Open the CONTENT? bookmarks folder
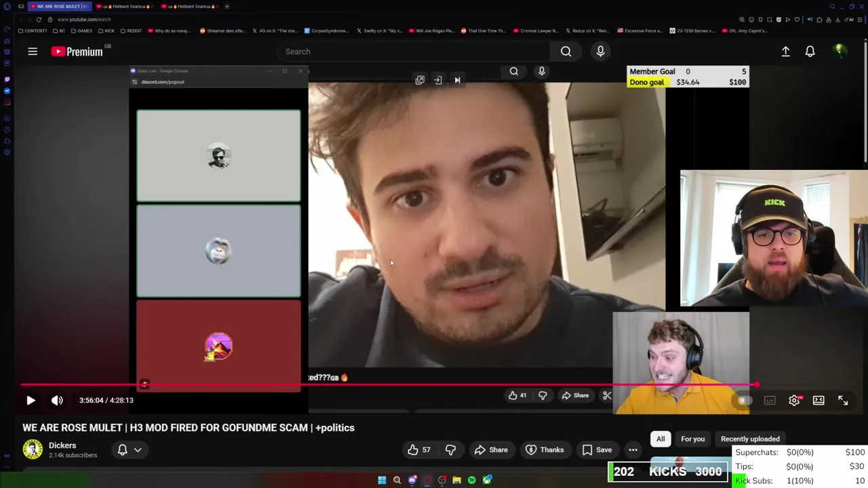Viewport: 868px width, 488px height. click(33, 30)
